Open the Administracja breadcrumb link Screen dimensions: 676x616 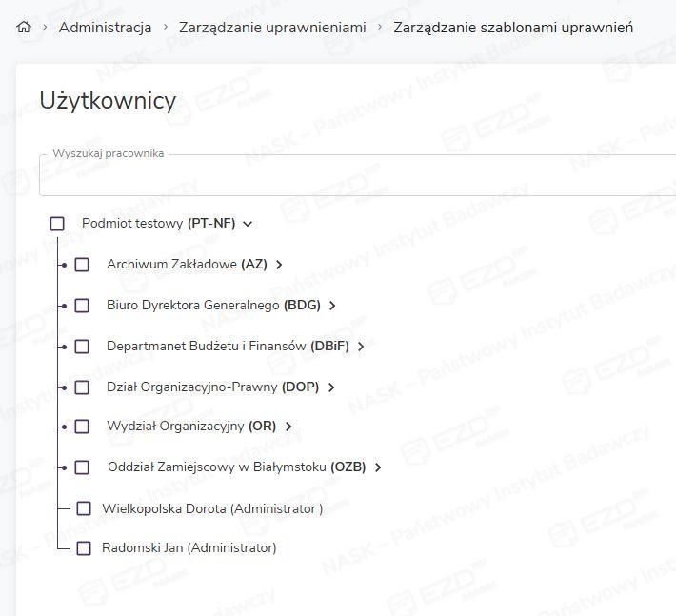[x=105, y=27]
